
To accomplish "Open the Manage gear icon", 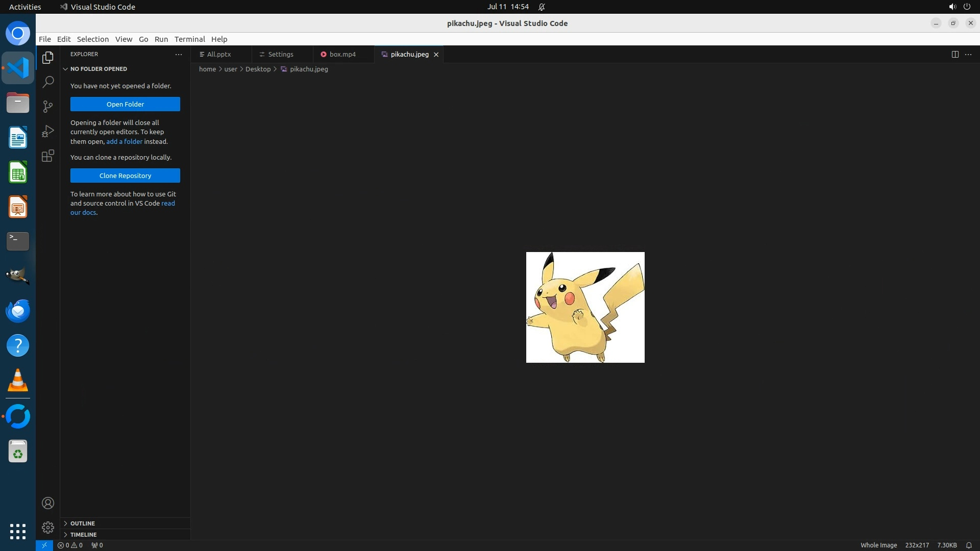I will (48, 527).
